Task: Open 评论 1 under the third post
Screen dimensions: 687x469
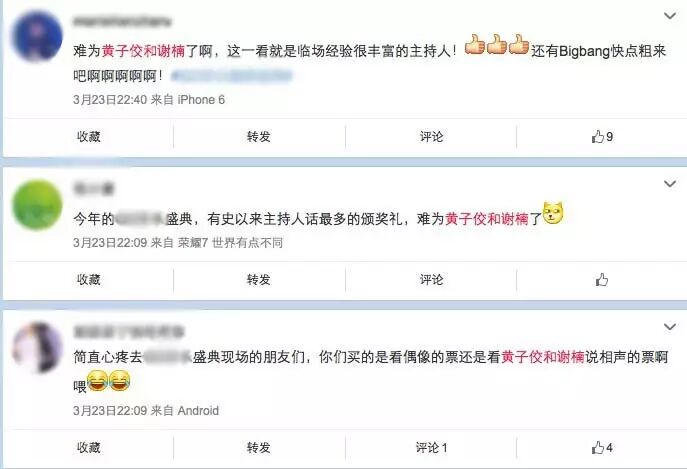Action: point(432,448)
